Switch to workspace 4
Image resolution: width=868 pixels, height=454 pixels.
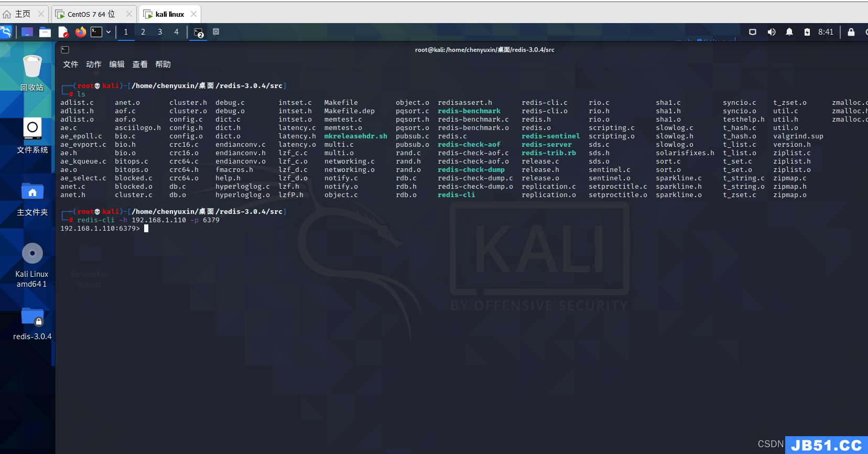pos(177,32)
